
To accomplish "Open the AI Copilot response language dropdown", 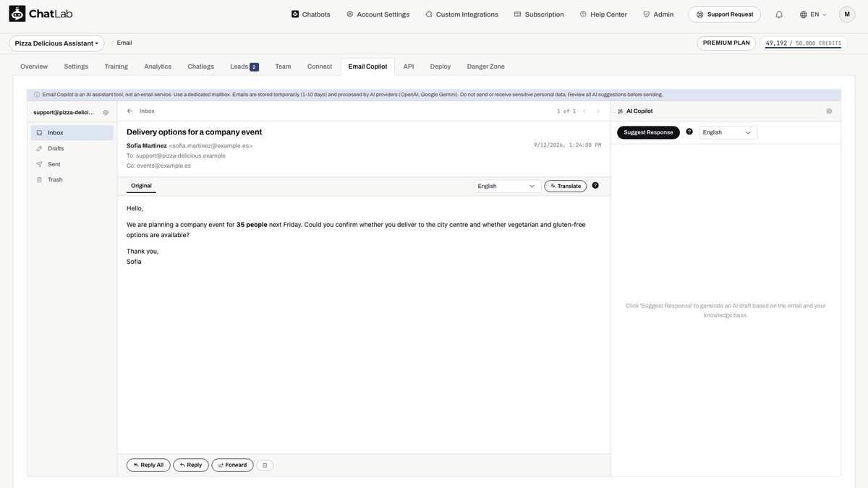I will [728, 132].
